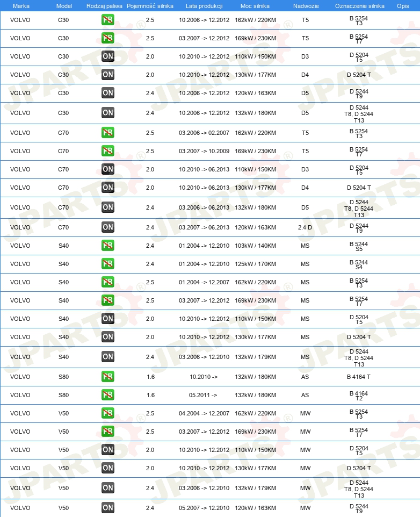Image resolution: width=420 pixels, height=517 pixels.
Task: Click petrol icon for S40 169kW / 230KM
Action: click(108, 300)
